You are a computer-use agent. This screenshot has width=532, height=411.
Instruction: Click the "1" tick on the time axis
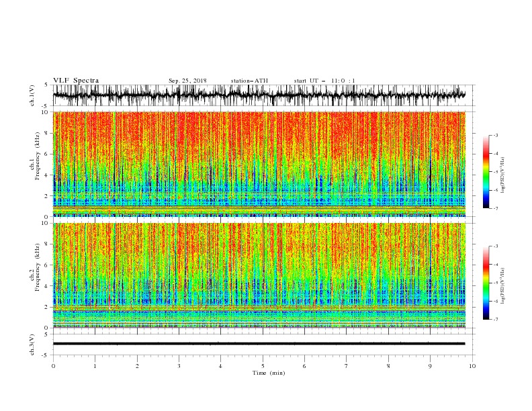click(x=95, y=366)
